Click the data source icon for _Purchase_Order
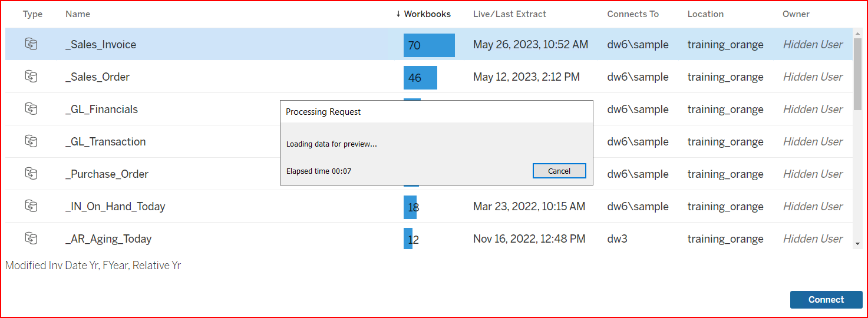This screenshot has width=868, height=318. pyautogui.click(x=31, y=174)
